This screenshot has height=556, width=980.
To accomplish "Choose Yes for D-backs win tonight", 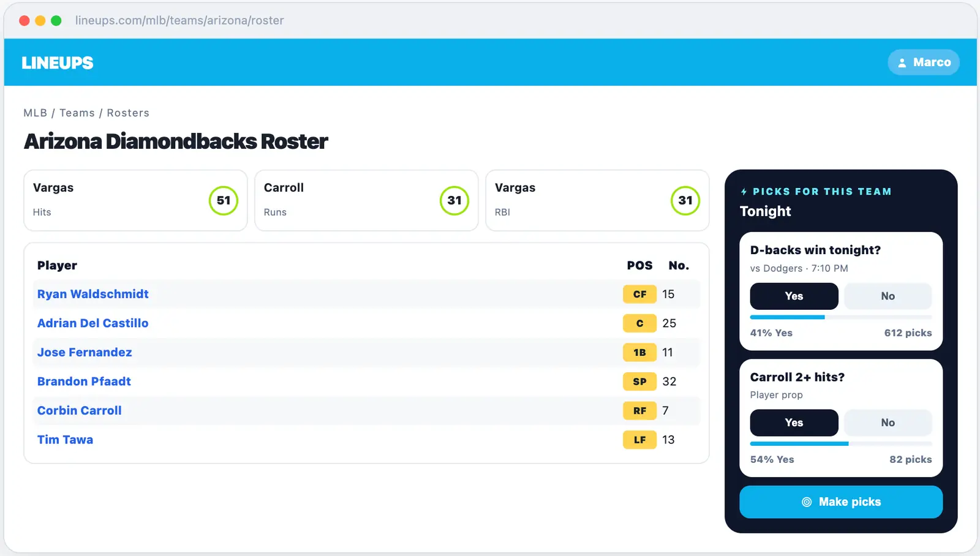I will pyautogui.click(x=794, y=296).
